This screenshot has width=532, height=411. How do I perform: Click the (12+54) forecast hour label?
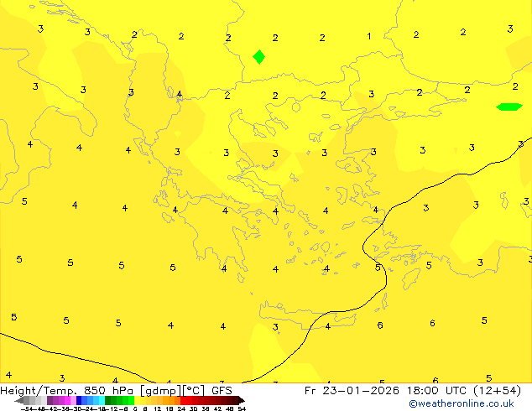pyautogui.click(x=497, y=391)
